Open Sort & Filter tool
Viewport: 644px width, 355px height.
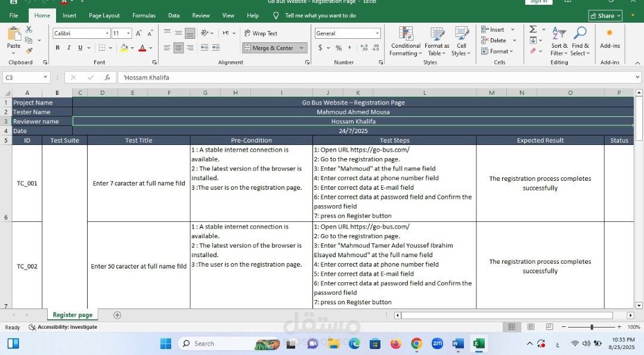click(x=559, y=41)
